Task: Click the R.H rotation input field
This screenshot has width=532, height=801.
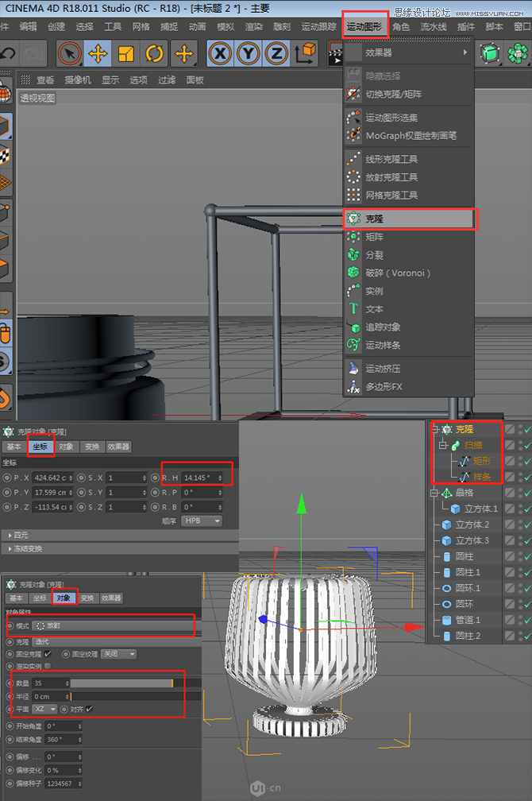Action: point(205,478)
